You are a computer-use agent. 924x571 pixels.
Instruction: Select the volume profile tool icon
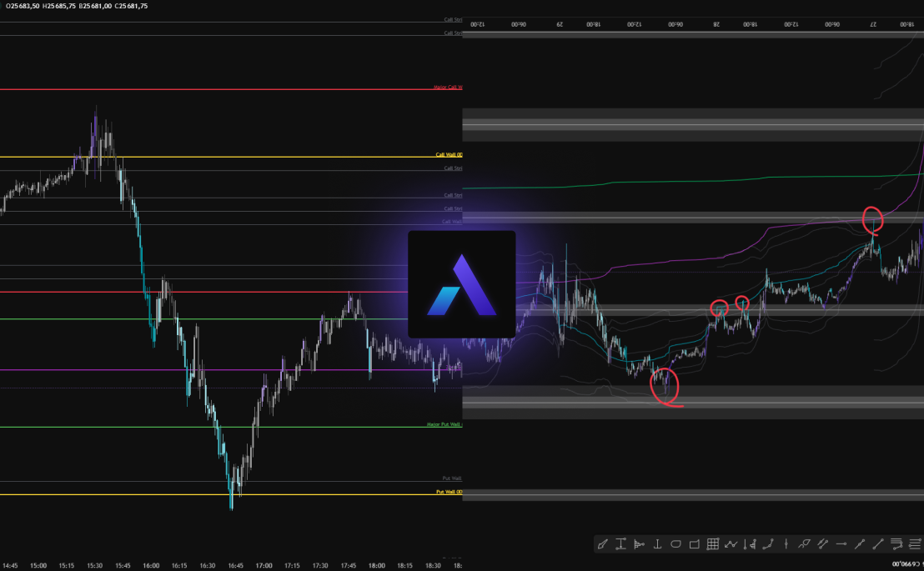(640, 543)
